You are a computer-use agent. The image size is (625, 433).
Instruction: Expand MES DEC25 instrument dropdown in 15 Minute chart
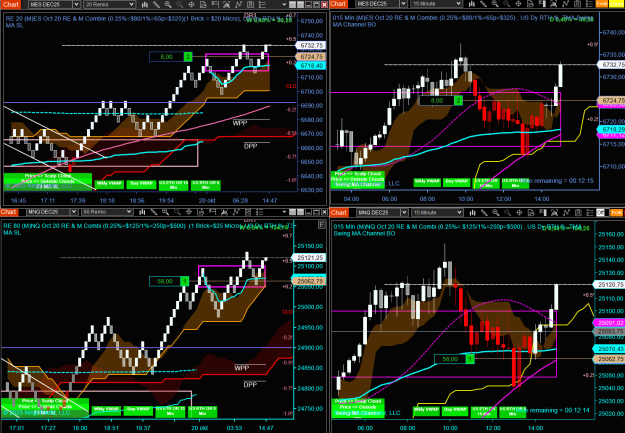403,4
